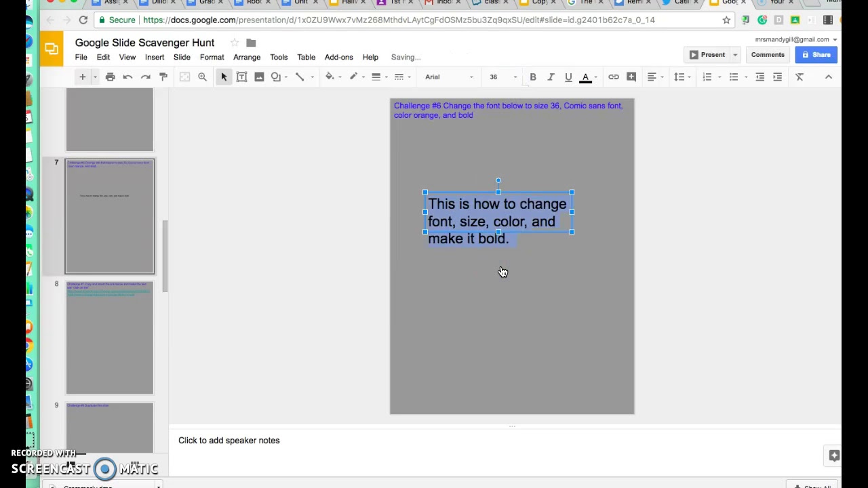Screen dimensions: 868x488
Task: Click the Undo arrow
Action: [127, 77]
